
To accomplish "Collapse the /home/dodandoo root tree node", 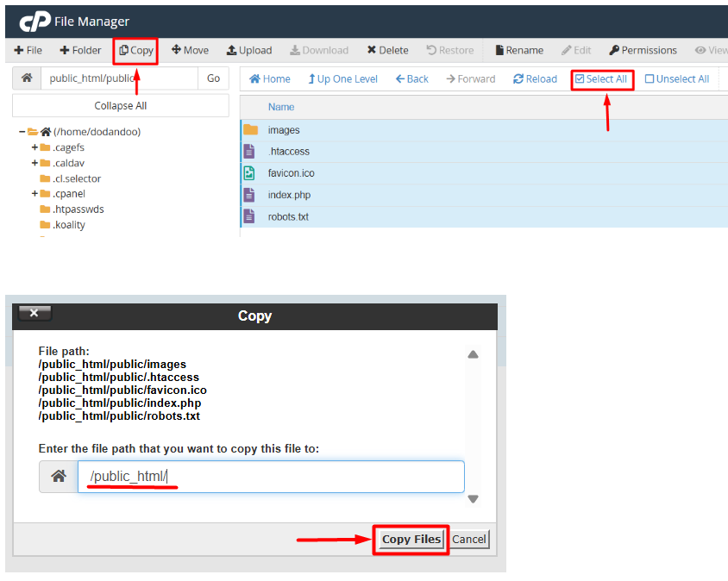I will tap(22, 132).
